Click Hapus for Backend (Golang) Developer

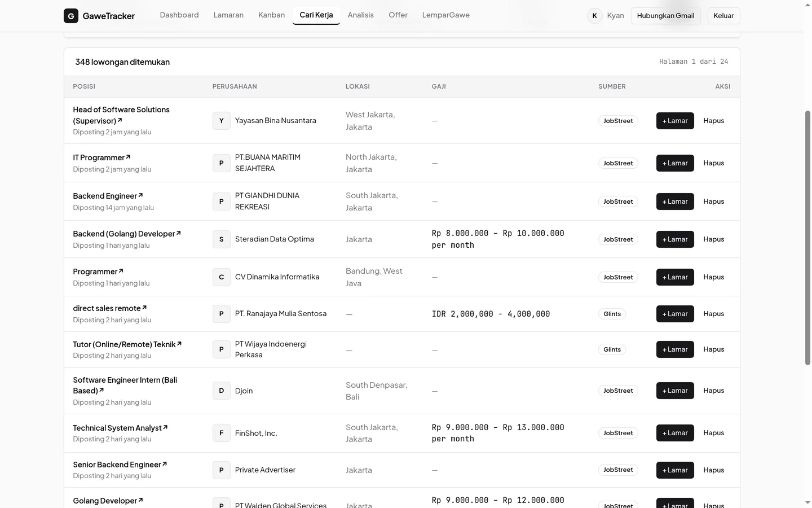(x=714, y=239)
